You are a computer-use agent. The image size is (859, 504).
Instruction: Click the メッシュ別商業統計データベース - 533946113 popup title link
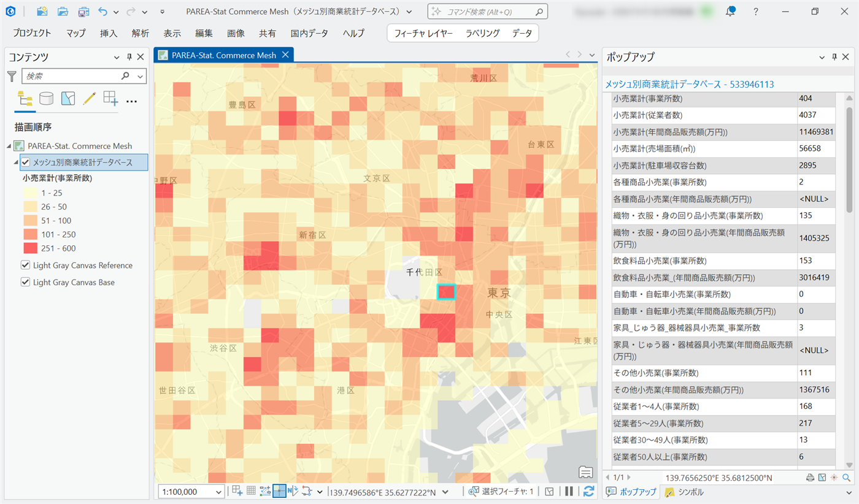tap(689, 85)
